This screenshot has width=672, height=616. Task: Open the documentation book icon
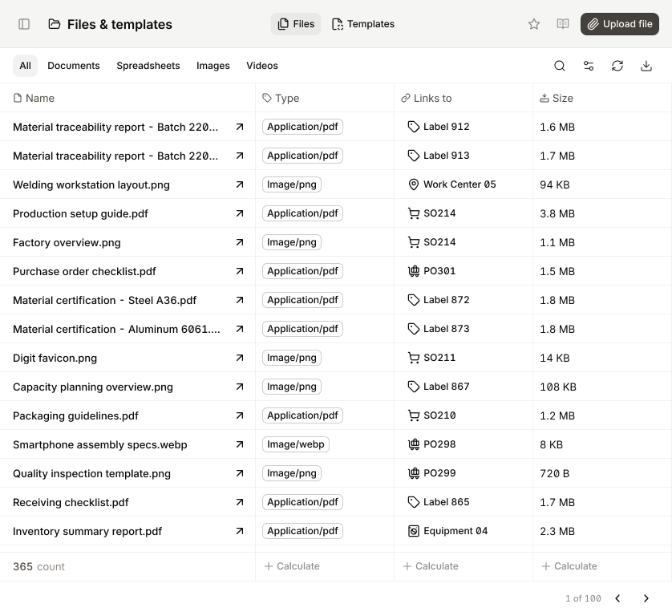tap(563, 24)
